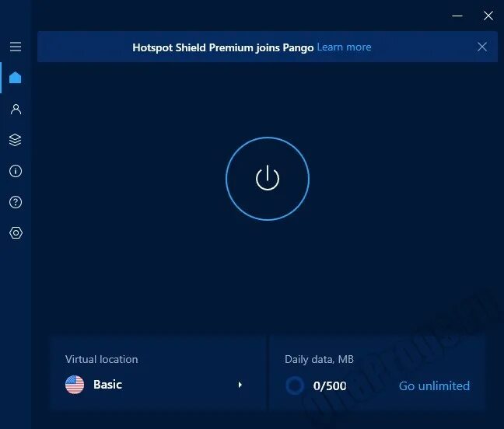Dismiss the Pango announcement banner
Image resolution: width=504 pixels, height=429 pixels.
481,47
